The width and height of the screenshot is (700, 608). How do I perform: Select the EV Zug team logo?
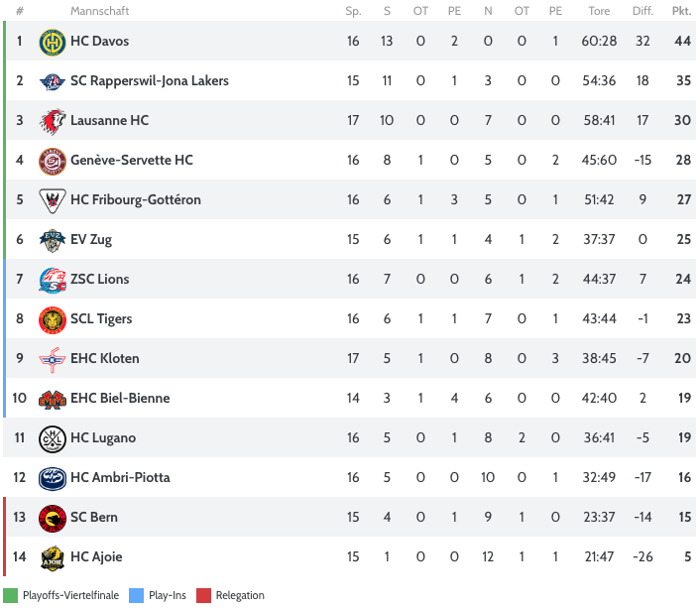coord(52,240)
